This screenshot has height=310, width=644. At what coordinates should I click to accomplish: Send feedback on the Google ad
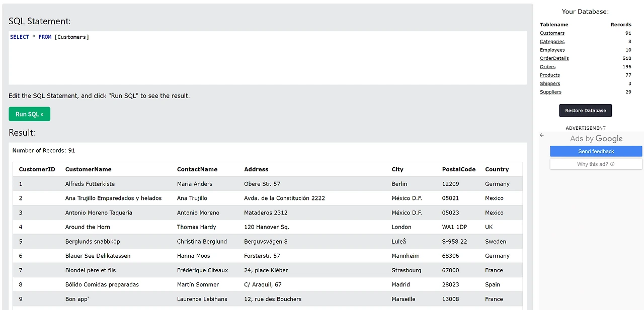pos(596,151)
